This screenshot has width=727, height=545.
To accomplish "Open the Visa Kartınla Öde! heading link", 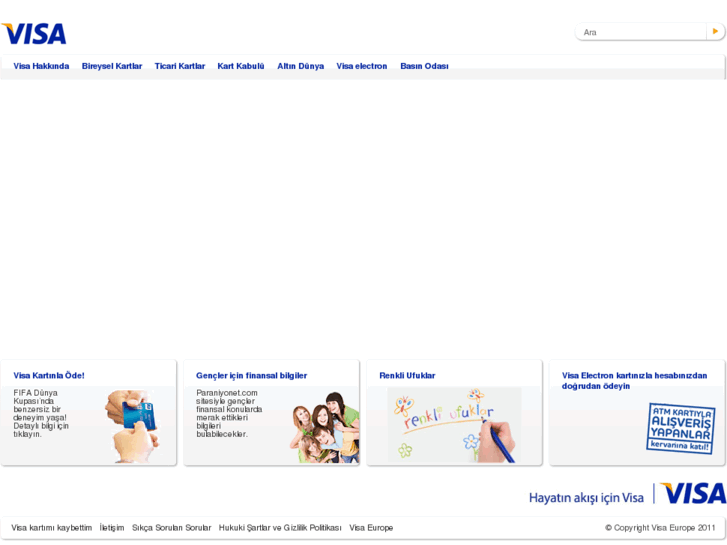I will (x=49, y=375).
